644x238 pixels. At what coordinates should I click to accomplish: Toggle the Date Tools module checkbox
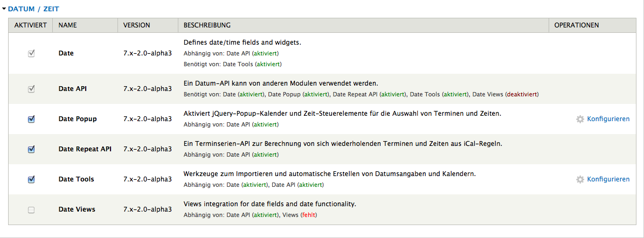pos(31,179)
